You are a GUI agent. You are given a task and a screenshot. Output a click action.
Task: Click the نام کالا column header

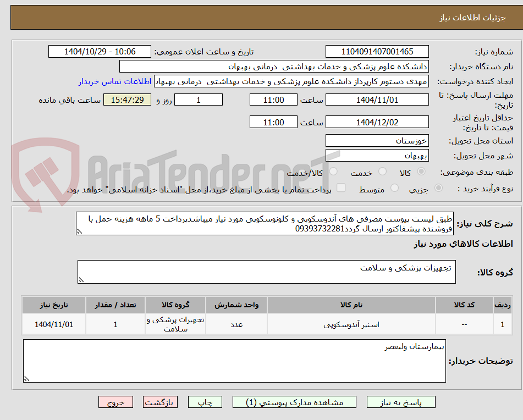coord(351,305)
